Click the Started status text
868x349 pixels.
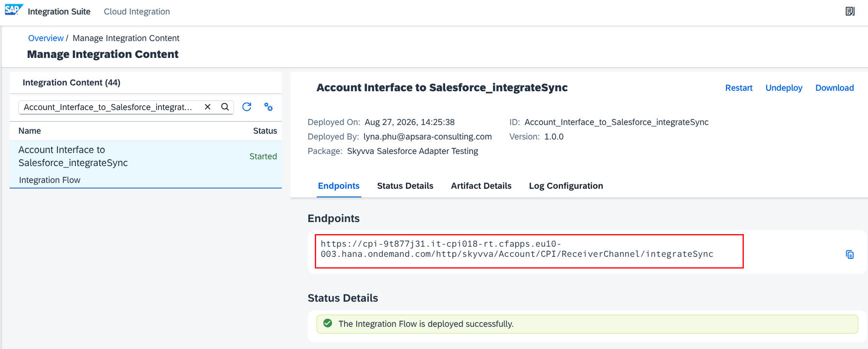coord(263,156)
